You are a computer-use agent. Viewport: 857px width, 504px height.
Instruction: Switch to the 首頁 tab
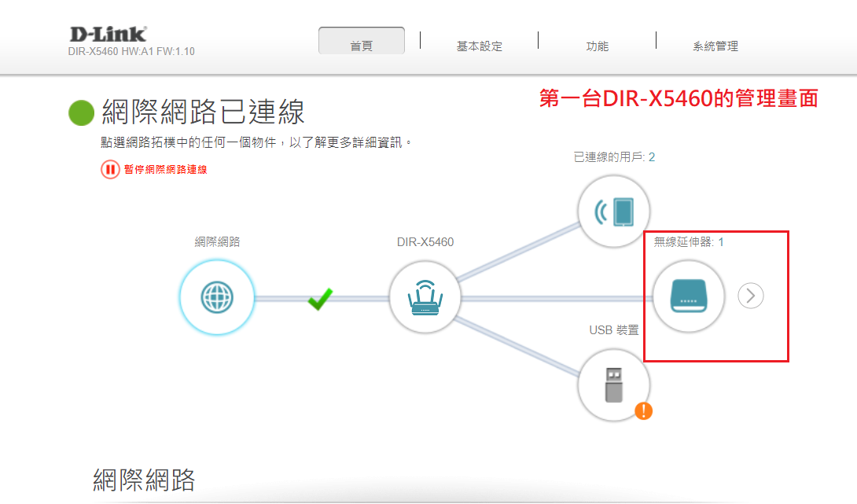pyautogui.click(x=362, y=46)
